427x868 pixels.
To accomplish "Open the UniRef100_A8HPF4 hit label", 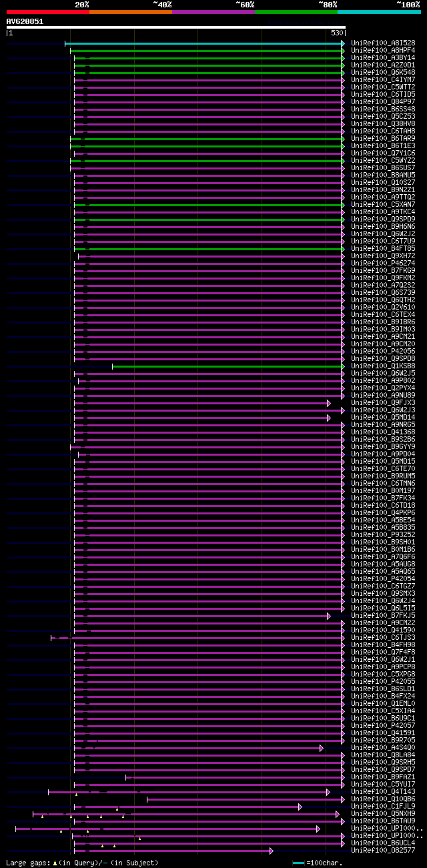I will coord(383,50).
